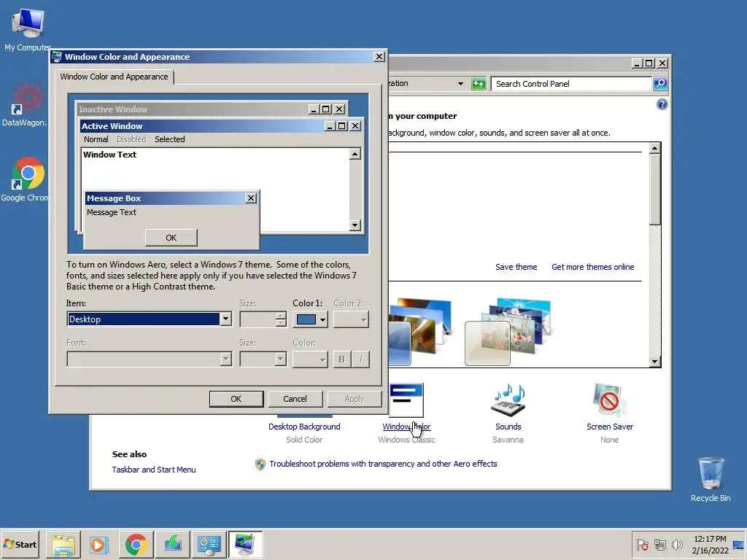This screenshot has height=560, width=747.
Task: Click Cancel in Window Color dialog
Action: tap(295, 399)
